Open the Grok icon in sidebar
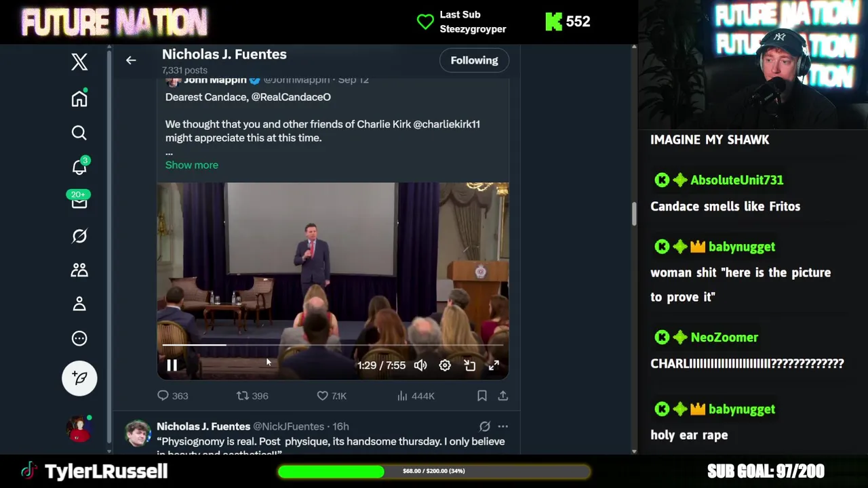The image size is (868, 488). [79, 236]
